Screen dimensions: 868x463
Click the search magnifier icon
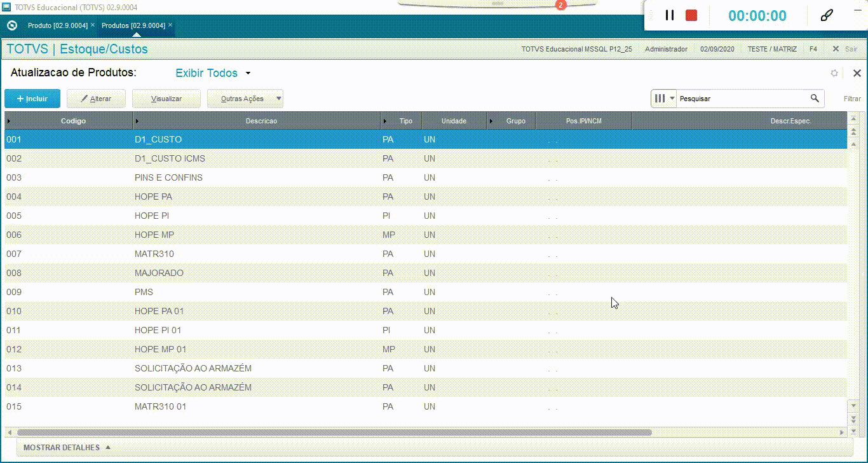815,99
